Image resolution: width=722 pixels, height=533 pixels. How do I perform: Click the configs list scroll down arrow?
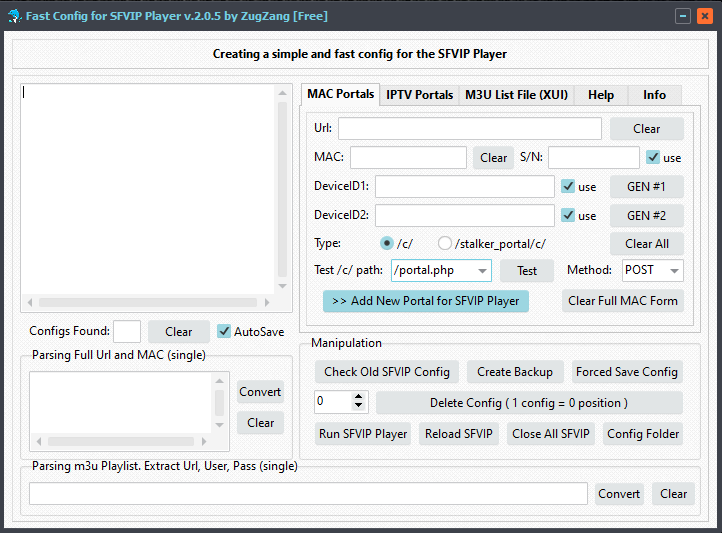(x=283, y=286)
